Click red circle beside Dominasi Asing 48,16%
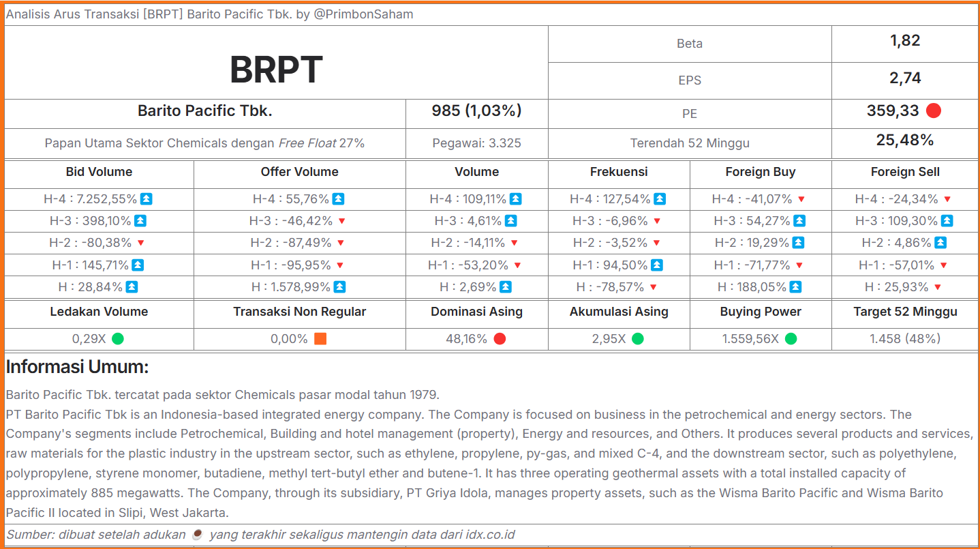Screen dimensions: 980x549 pos(500,338)
